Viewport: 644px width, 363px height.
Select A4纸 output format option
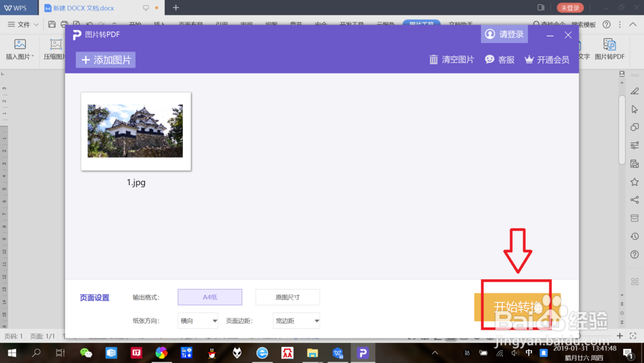(x=210, y=297)
